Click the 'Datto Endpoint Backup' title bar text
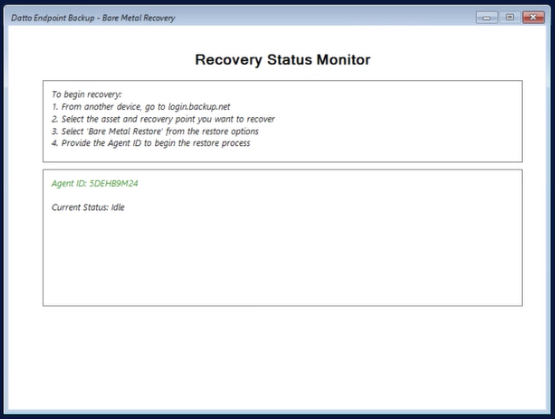Viewport: 555px width, 419px height. pyautogui.click(x=53, y=18)
